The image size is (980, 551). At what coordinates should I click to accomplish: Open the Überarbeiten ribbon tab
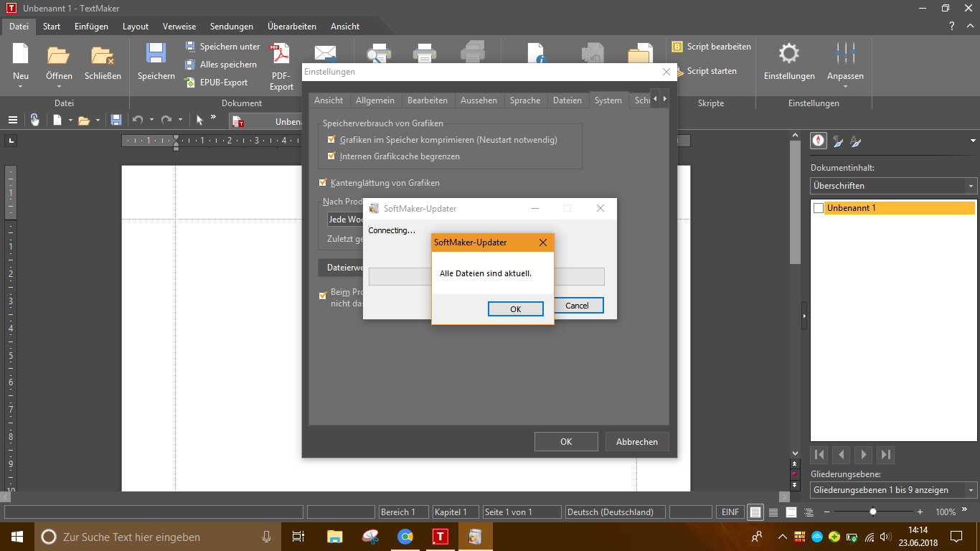click(292, 27)
